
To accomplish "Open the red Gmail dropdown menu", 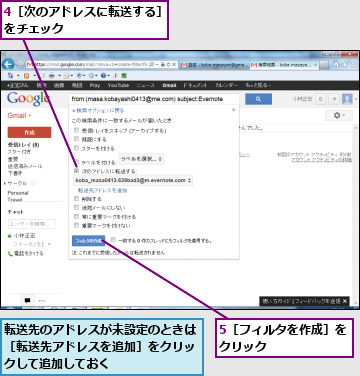I will [19, 115].
